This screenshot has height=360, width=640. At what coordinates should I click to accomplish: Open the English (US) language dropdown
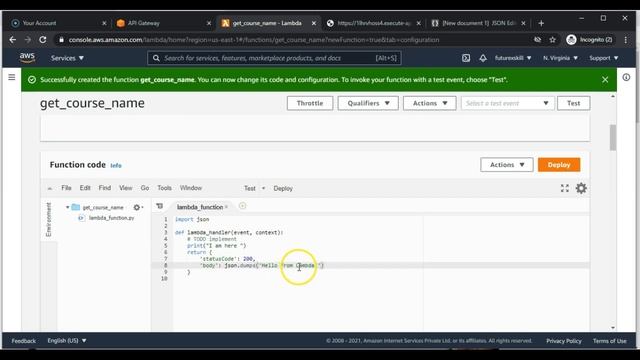click(67, 340)
